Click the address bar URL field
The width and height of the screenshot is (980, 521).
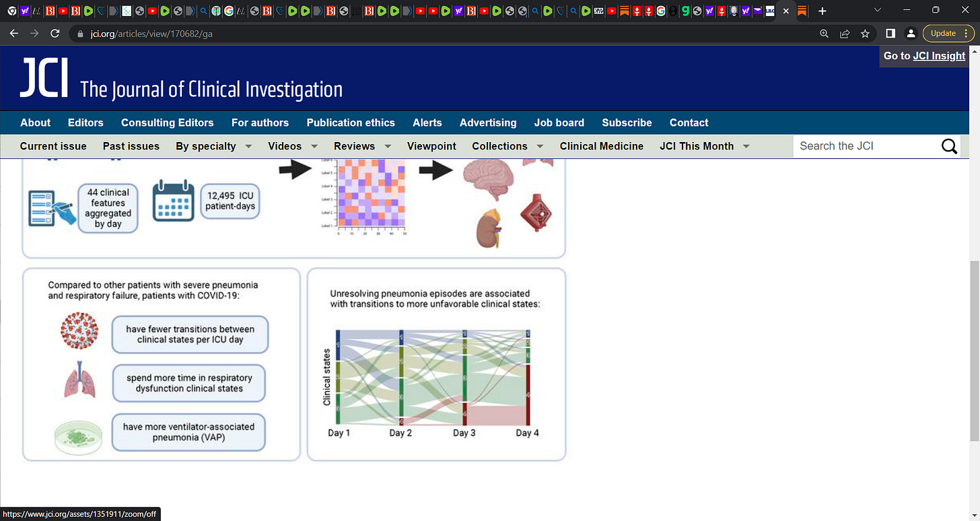pyautogui.click(x=444, y=34)
